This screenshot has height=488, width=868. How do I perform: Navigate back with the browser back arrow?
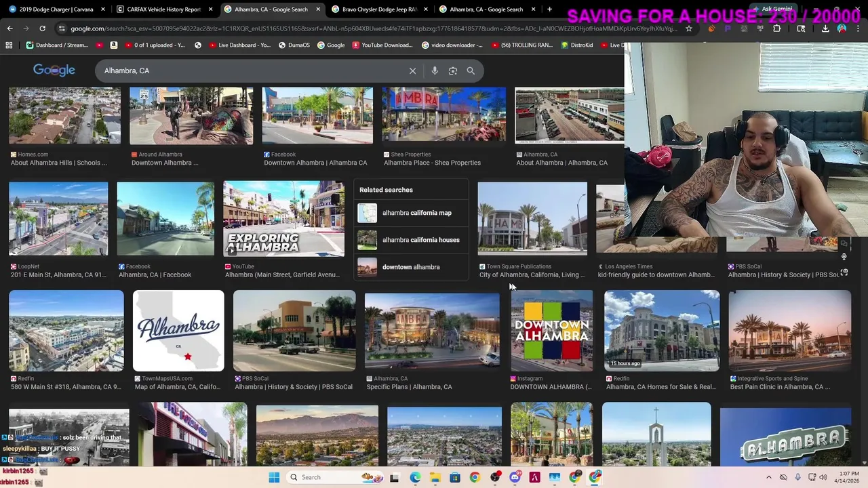pyautogui.click(x=9, y=28)
